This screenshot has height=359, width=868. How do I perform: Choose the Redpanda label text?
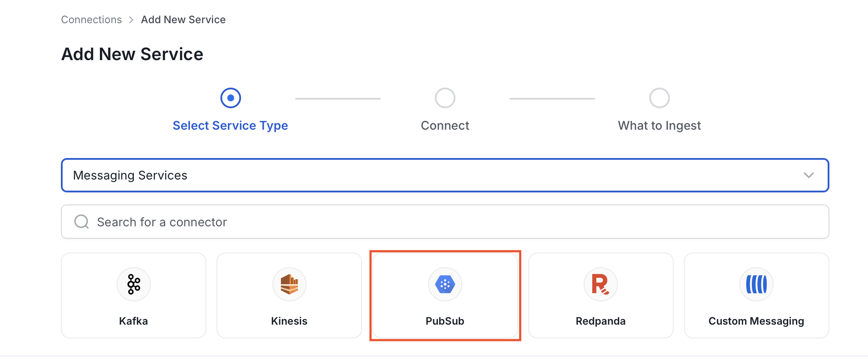point(601,321)
